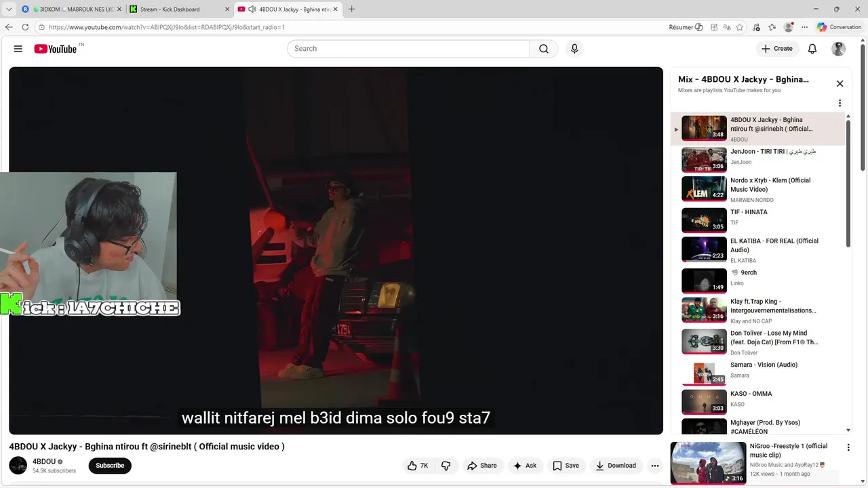The height and width of the screenshot is (488, 868).
Task: Open more actions menu beside Download
Action: (x=654, y=466)
